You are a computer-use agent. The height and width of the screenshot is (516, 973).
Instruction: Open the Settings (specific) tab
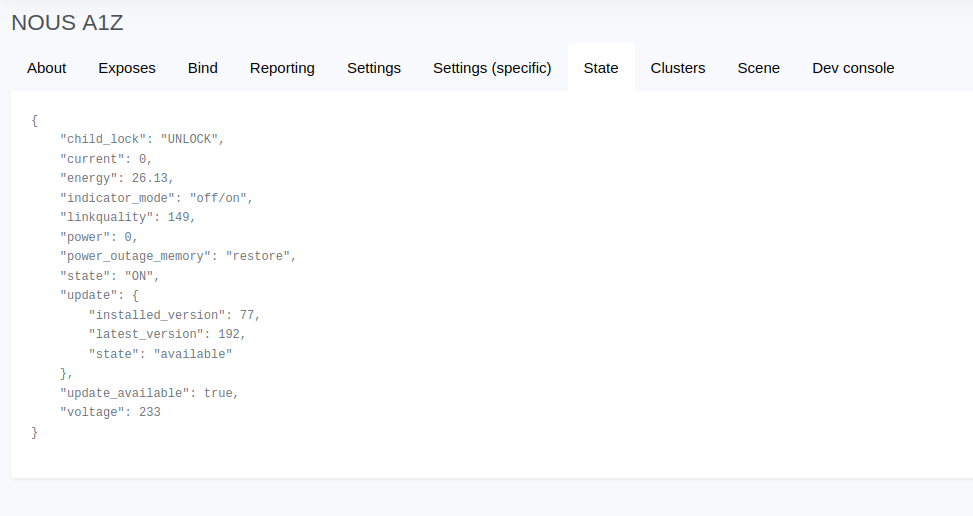tap(492, 68)
